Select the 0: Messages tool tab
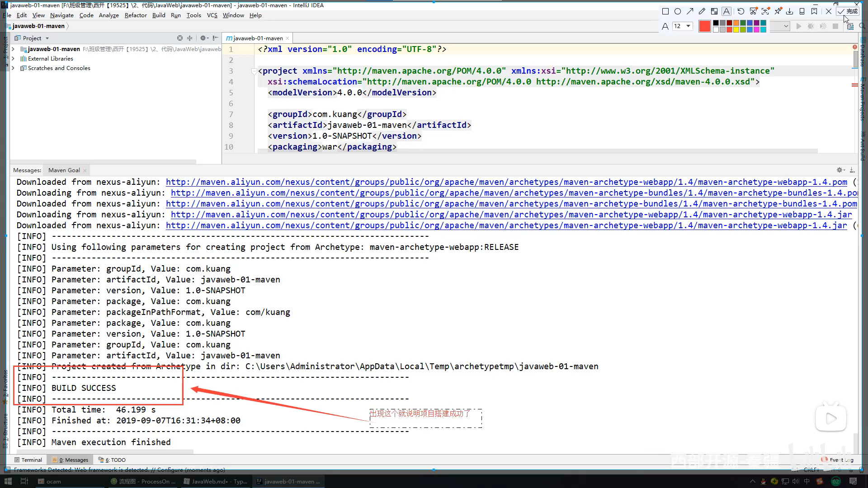Image resolution: width=868 pixels, height=488 pixels. [70, 460]
